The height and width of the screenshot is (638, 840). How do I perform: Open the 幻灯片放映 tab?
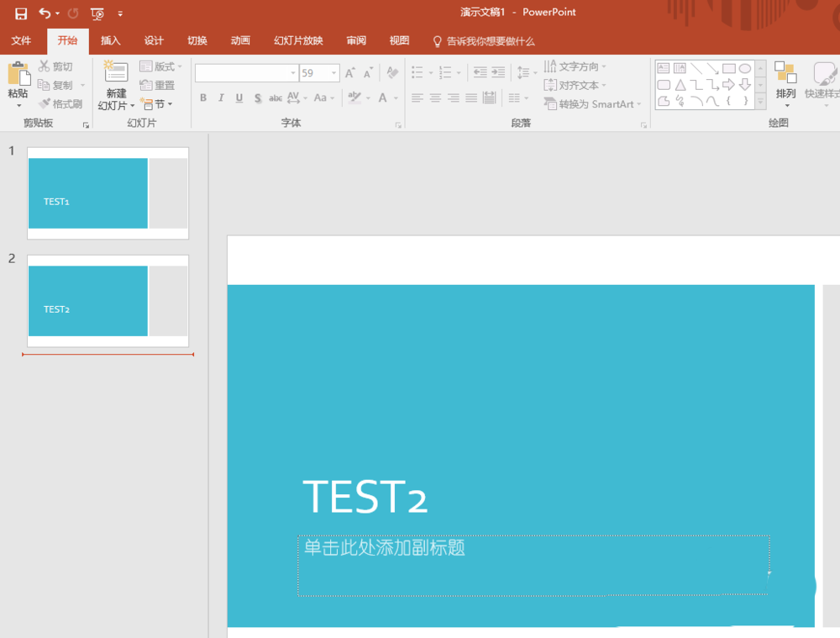(x=298, y=40)
